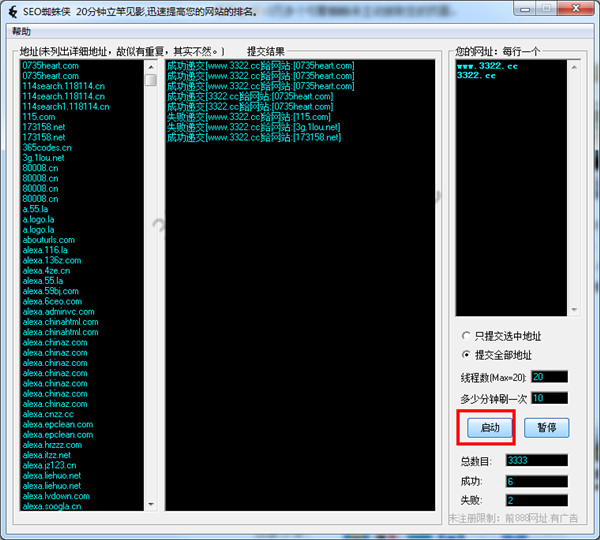Select alexa.soogla.cn in address list
600x540 pixels.
coord(52,506)
